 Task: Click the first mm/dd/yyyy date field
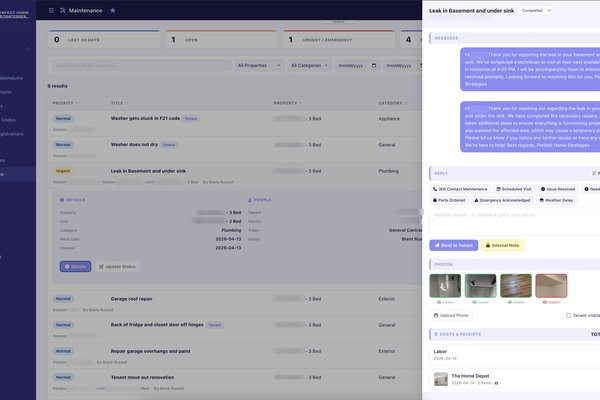coord(357,65)
